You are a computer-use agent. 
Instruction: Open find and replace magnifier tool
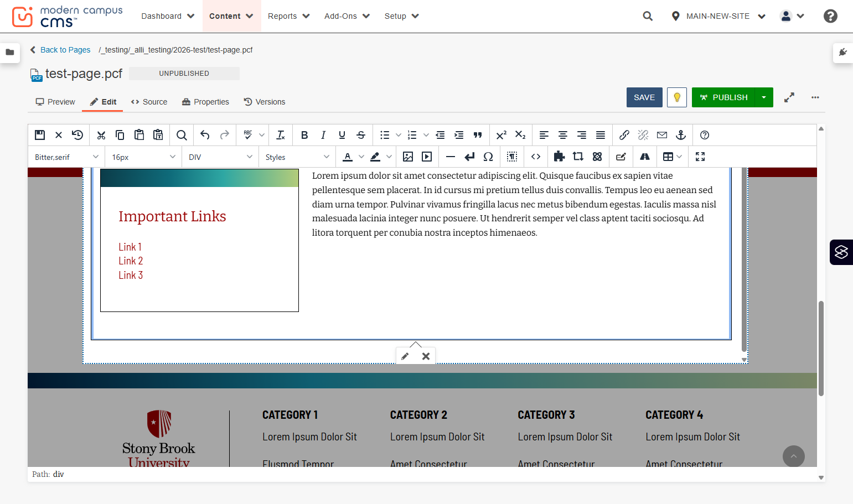tap(182, 135)
